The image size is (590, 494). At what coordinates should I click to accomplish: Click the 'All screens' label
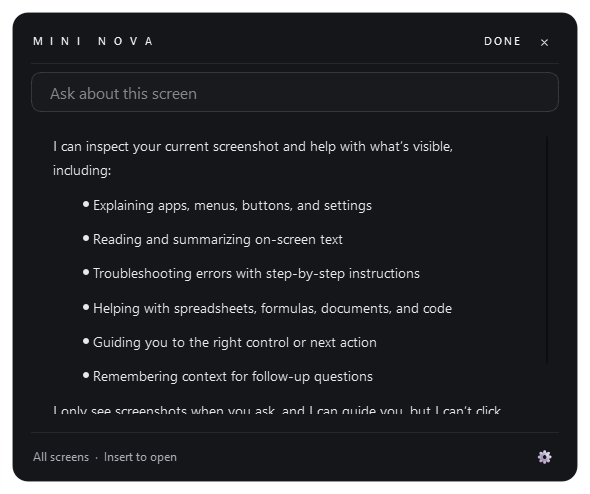pyautogui.click(x=61, y=457)
